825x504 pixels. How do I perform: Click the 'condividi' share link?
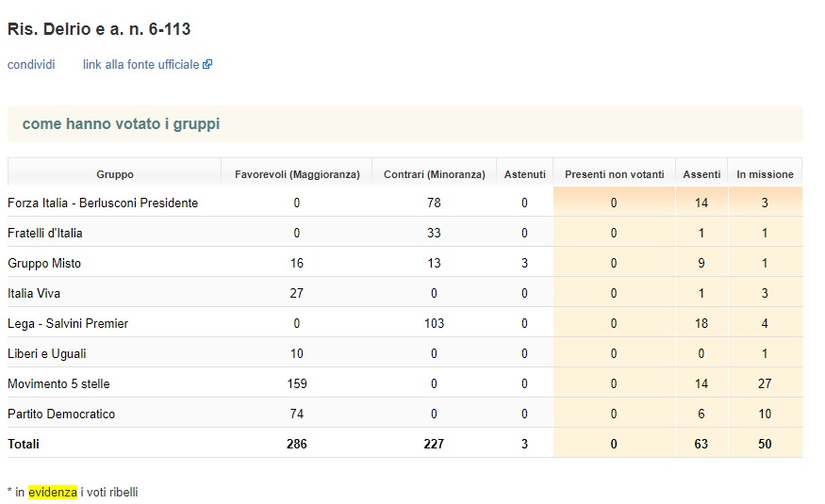(x=31, y=65)
